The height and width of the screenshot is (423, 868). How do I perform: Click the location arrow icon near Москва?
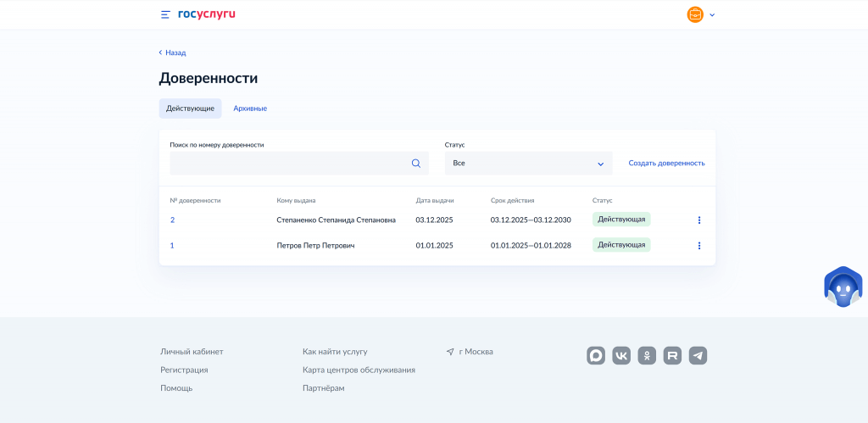pyautogui.click(x=450, y=352)
